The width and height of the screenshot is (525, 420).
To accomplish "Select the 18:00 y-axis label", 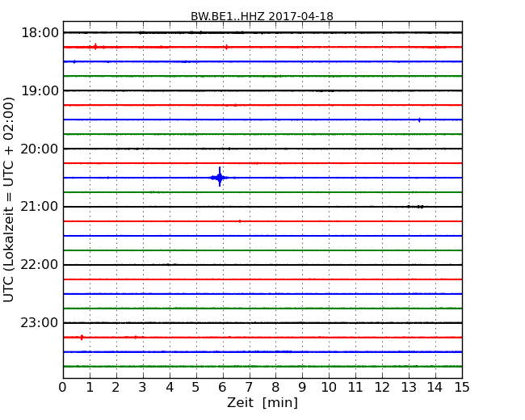I will tap(40, 33).
